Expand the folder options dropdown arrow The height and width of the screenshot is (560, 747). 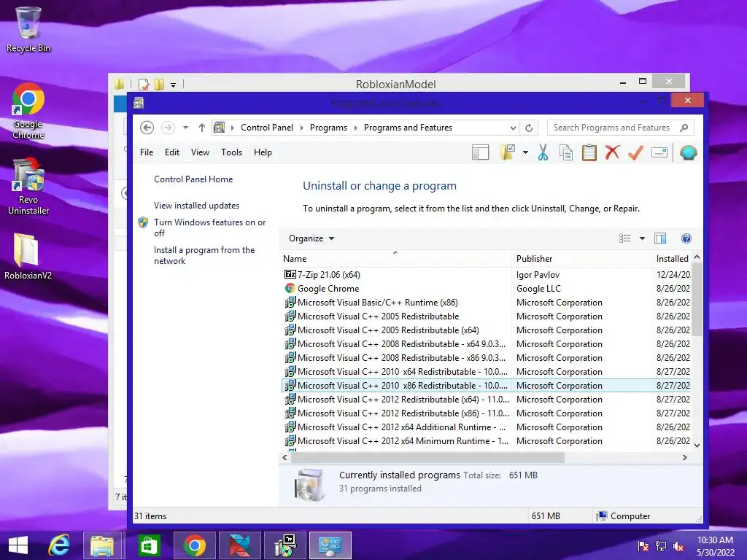coord(525,152)
